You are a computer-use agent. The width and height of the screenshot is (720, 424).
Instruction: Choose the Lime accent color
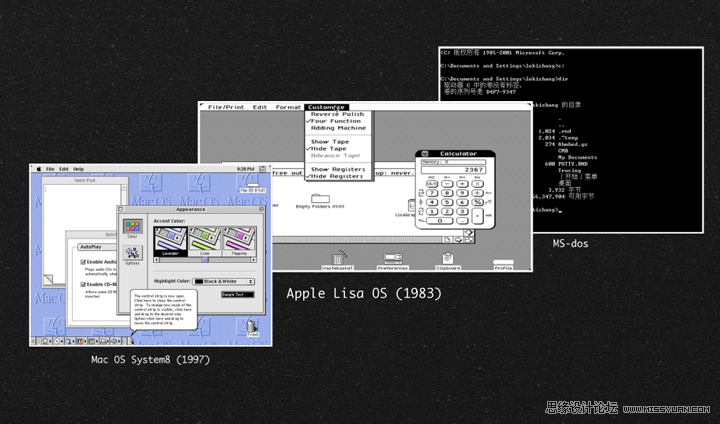tap(205, 242)
